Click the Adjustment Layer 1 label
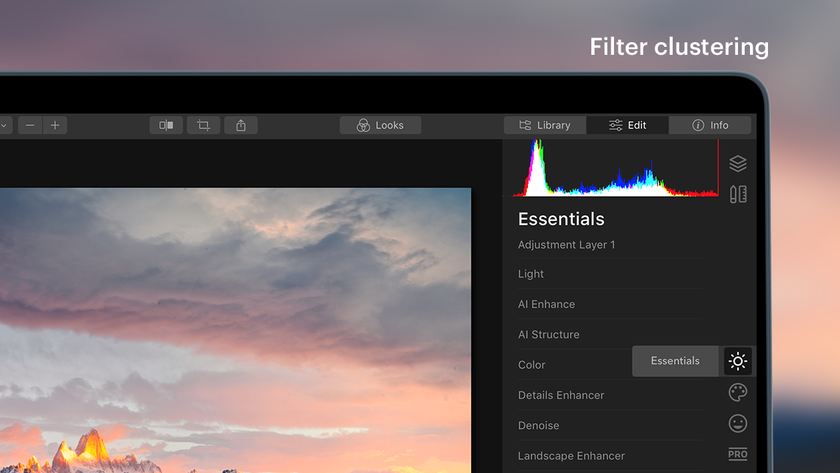Image resolution: width=840 pixels, height=473 pixels. [566, 245]
